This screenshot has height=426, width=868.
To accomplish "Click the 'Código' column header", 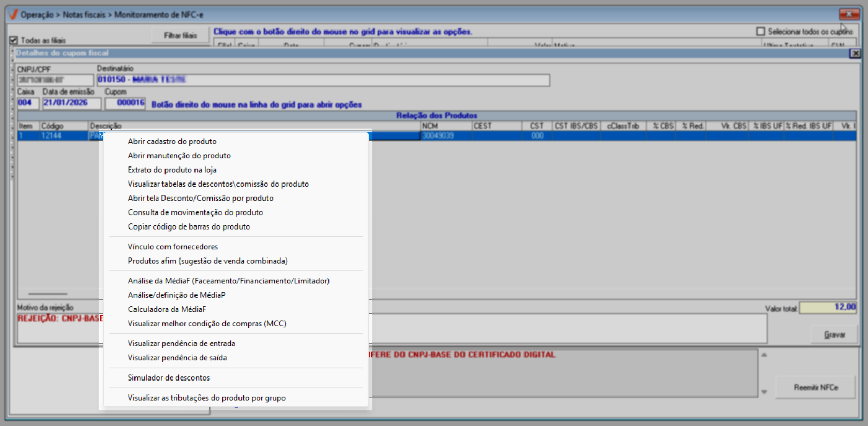I will point(65,126).
